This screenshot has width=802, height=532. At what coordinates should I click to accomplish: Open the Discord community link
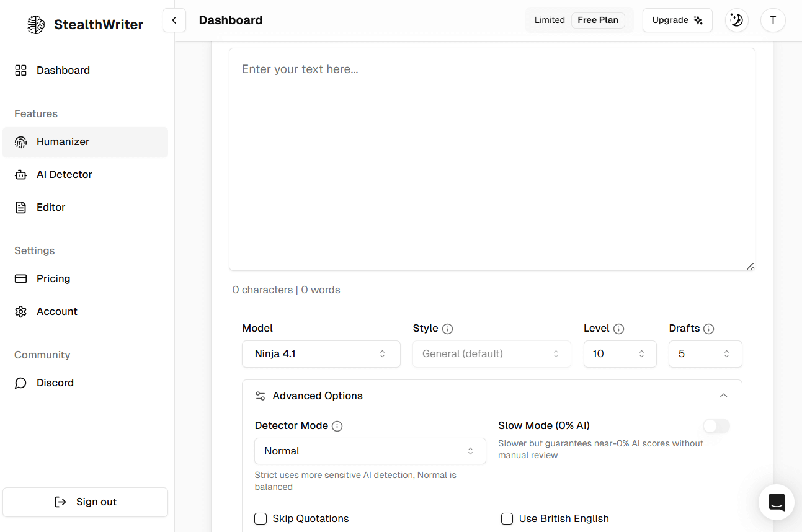(x=85, y=383)
